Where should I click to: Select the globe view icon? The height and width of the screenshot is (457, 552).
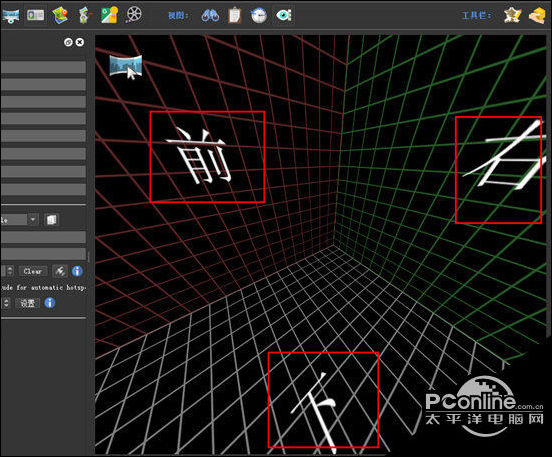click(x=259, y=15)
